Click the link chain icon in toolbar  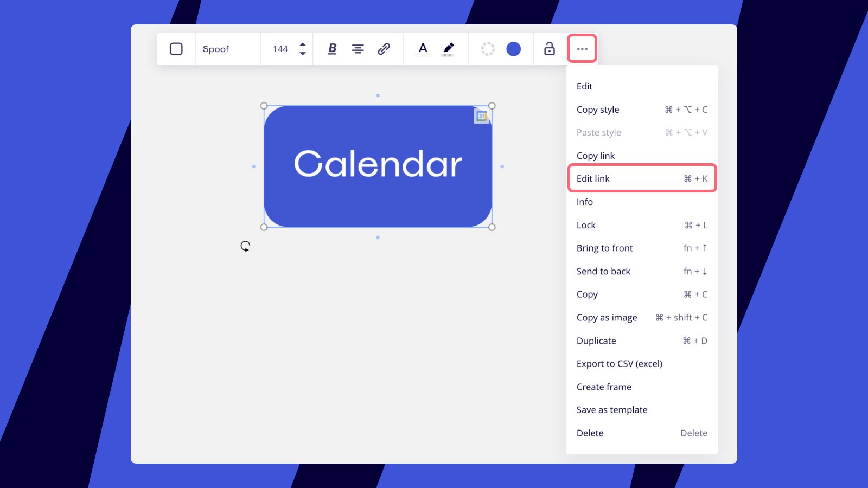click(384, 49)
